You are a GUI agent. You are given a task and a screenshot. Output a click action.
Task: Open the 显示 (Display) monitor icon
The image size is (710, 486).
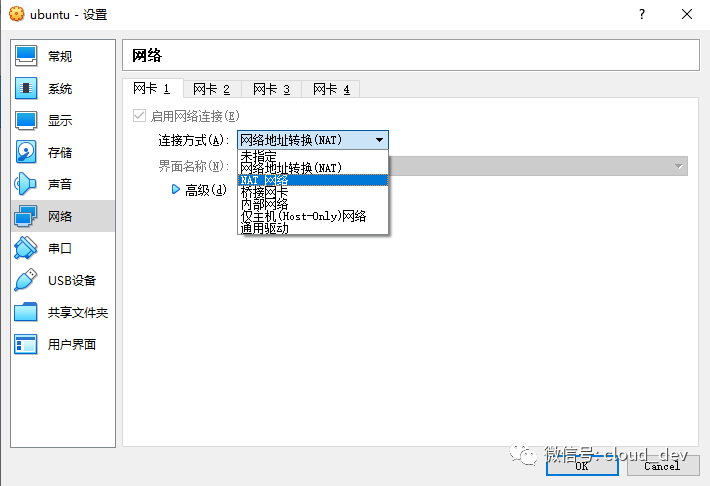click(x=27, y=121)
